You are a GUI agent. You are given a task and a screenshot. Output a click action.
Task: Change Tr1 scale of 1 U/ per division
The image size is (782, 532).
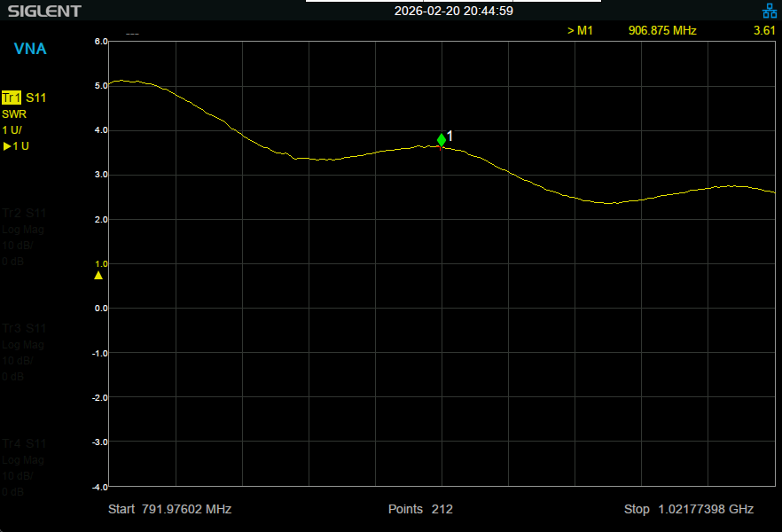13,130
